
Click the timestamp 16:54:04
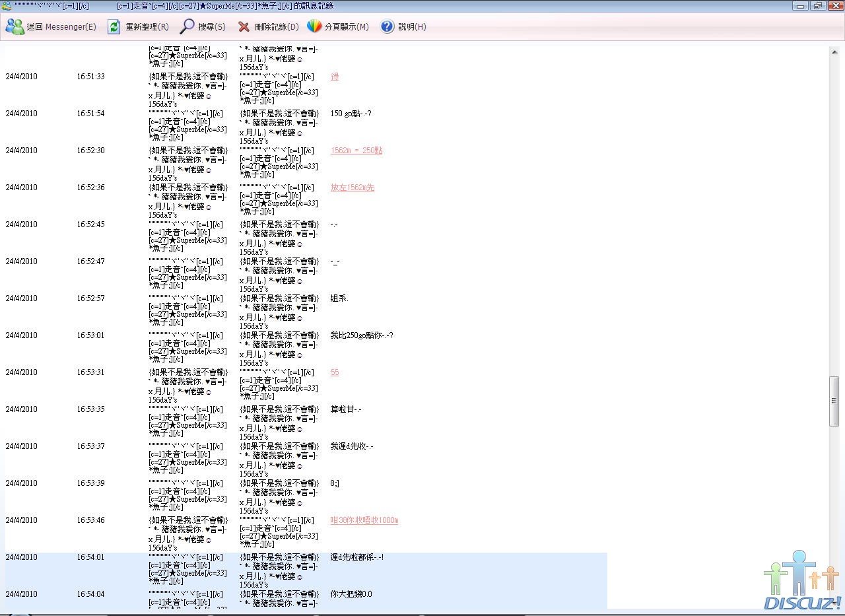[90, 594]
